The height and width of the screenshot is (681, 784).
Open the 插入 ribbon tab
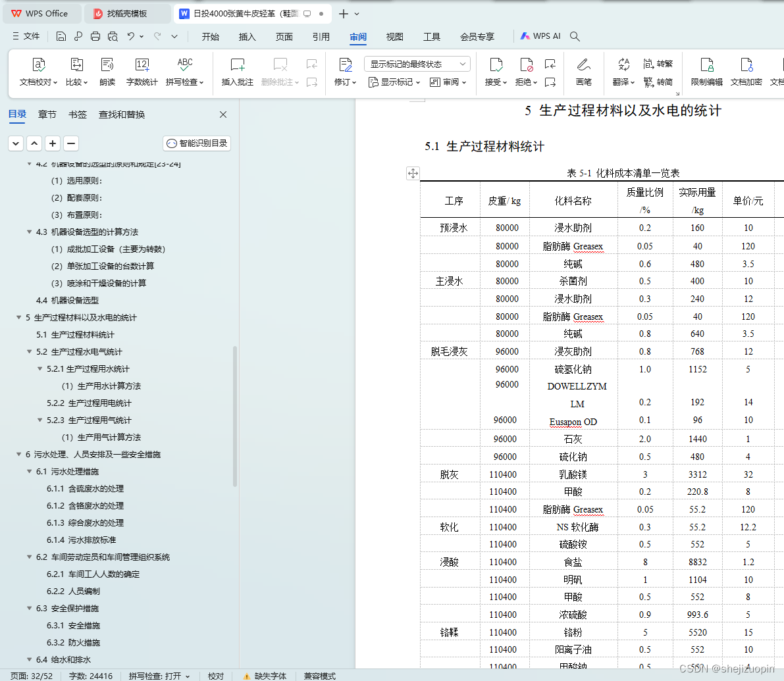click(x=247, y=36)
